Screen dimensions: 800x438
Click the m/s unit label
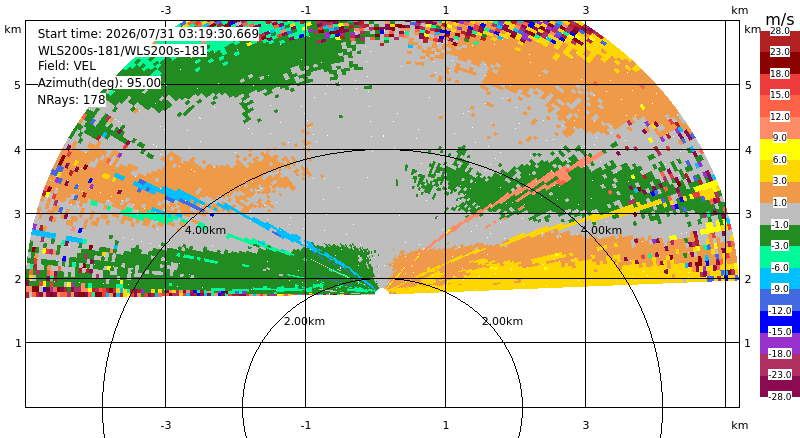[780, 19]
